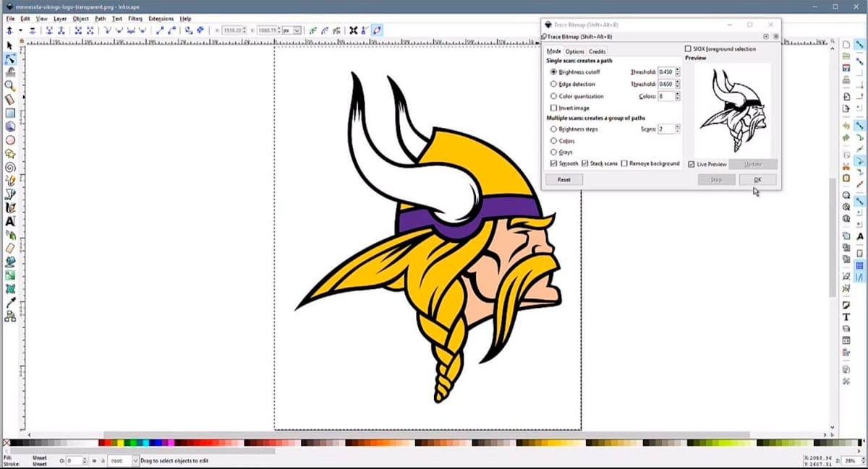Select the Calligraphy tool
The height and width of the screenshot is (469, 868).
tap(10, 207)
